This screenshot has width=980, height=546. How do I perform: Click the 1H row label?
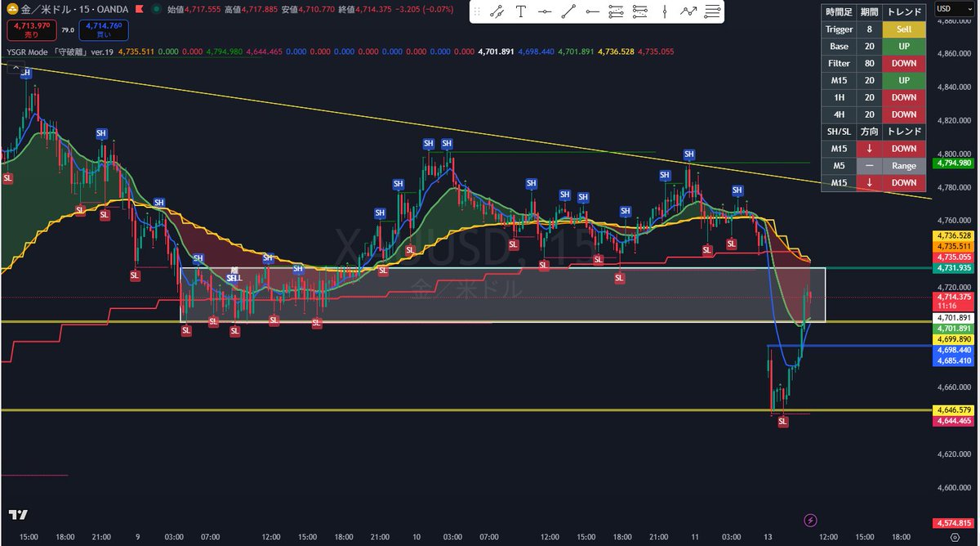tap(839, 97)
